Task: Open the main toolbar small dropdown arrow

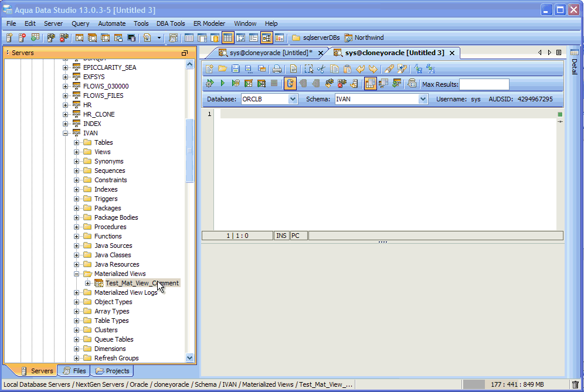Action: [x=159, y=38]
